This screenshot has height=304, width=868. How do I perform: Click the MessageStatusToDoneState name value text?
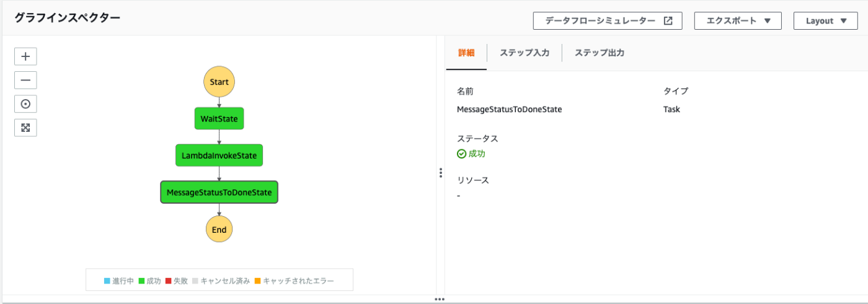(509, 109)
